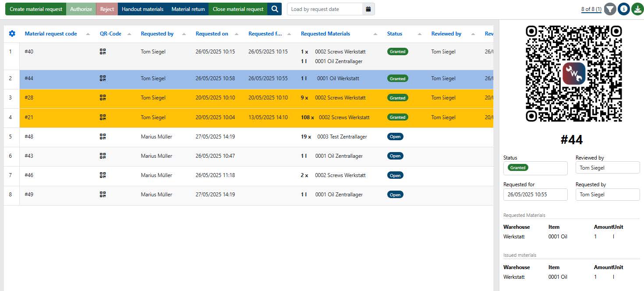
Task: Sort by QR-Code column header
Action: point(110,34)
